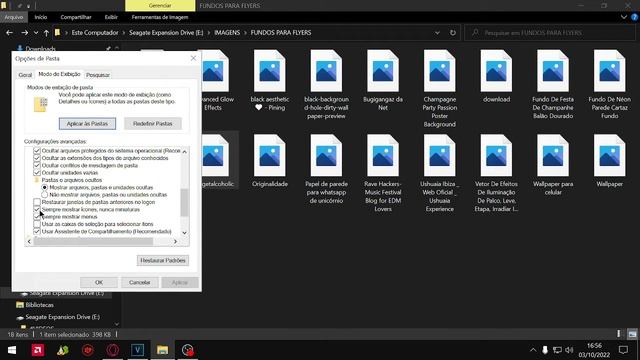Select Bibliotecas in navigation pane
The image size is (640, 360).
39,305
